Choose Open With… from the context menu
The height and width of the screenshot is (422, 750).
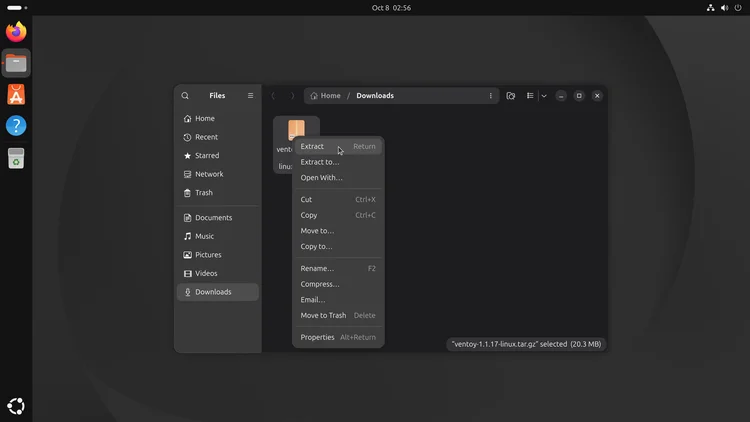[x=338, y=178]
